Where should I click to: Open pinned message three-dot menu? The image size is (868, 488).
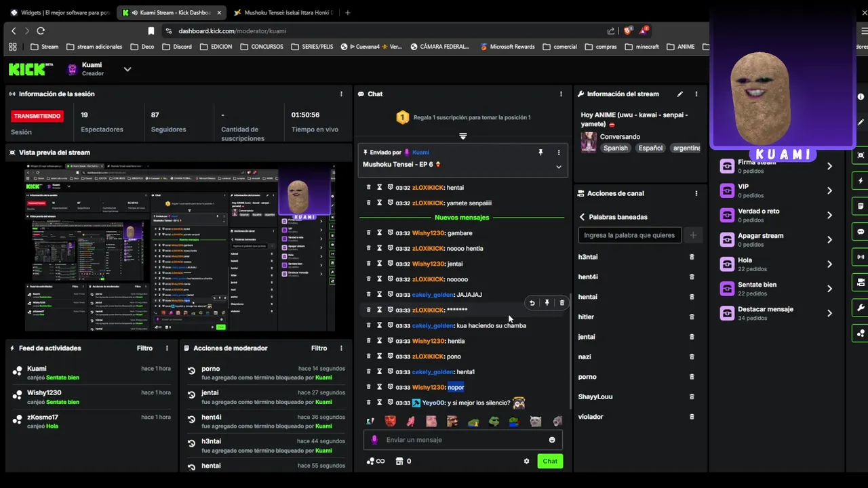[x=559, y=152]
